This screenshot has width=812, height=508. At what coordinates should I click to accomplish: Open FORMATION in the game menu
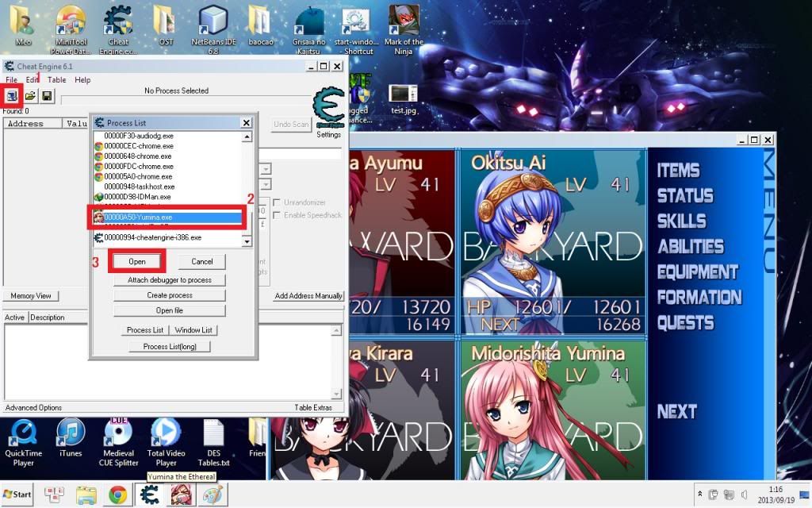(699, 298)
